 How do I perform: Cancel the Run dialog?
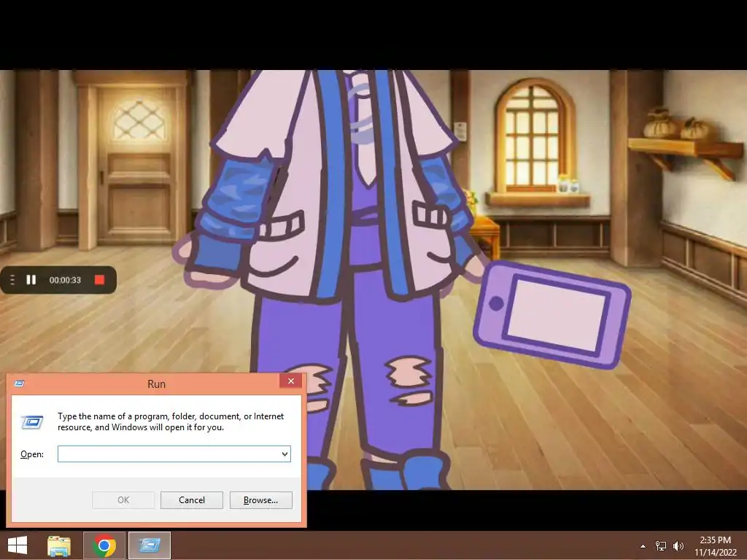(x=192, y=500)
